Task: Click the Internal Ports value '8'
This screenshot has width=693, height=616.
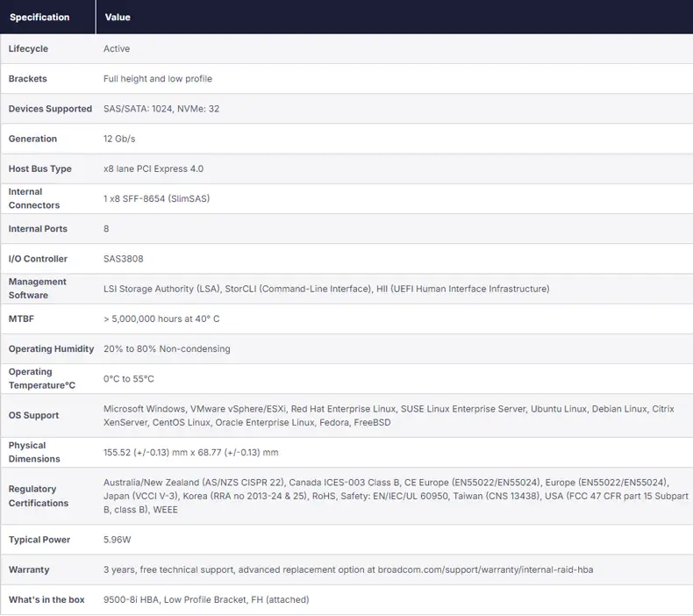Action: pyautogui.click(x=106, y=229)
